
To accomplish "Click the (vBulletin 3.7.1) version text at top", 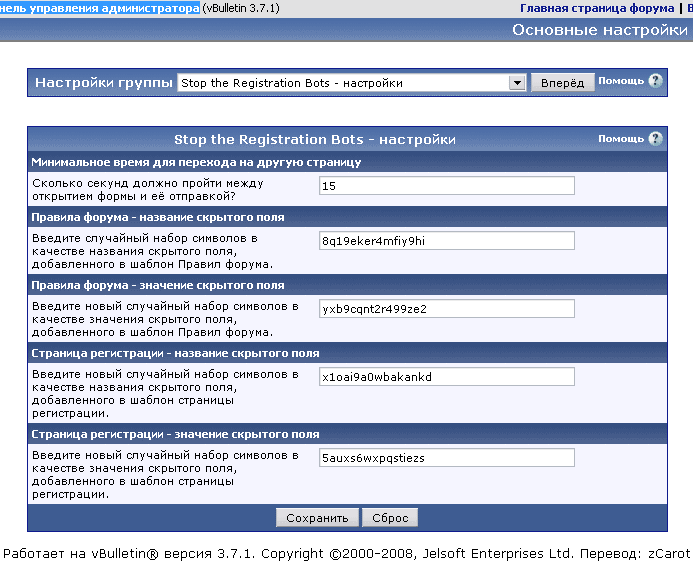I will point(241,8).
